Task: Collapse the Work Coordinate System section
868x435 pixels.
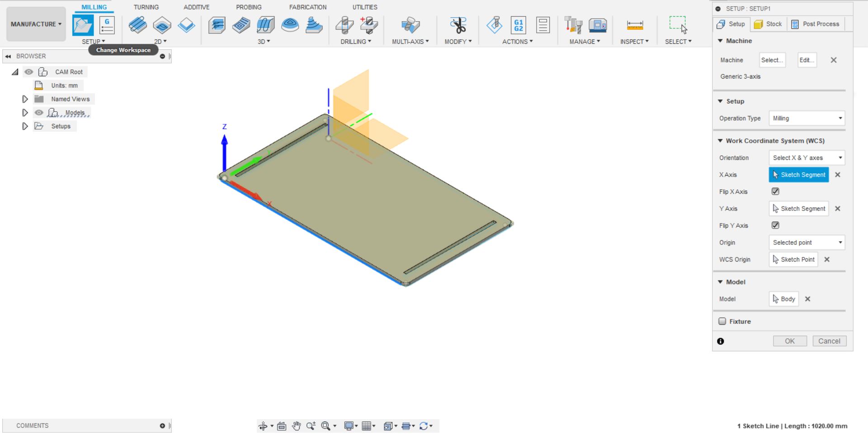Action: click(x=720, y=141)
